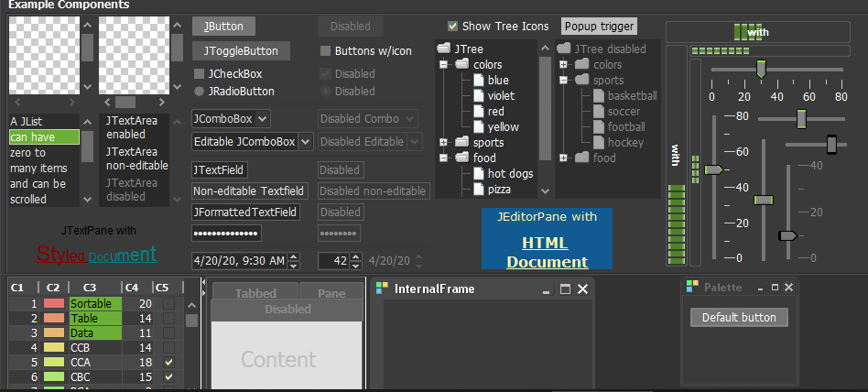The width and height of the screenshot is (868, 392).
Task: Click the basketball file icon in disabled tree
Action: 599,96
